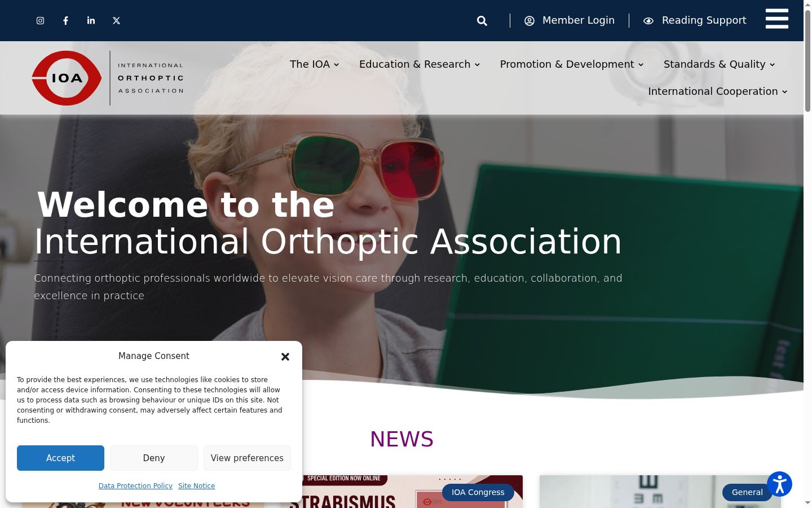Close the Manage Consent dialog

coord(285,357)
